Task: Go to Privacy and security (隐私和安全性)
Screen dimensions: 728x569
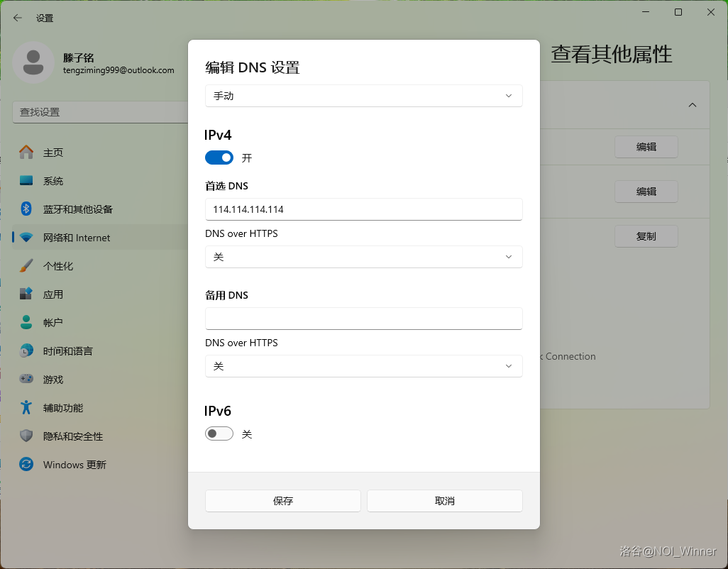Action: tap(72, 436)
